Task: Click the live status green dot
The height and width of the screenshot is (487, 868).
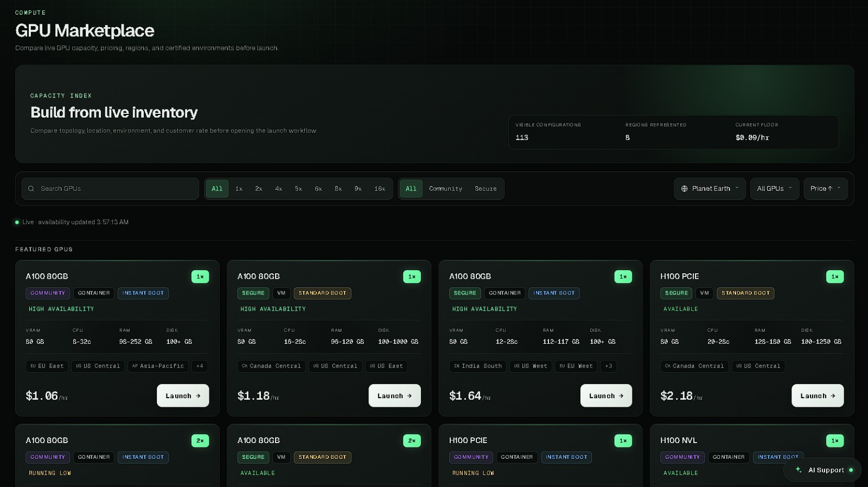Action: click(x=17, y=222)
